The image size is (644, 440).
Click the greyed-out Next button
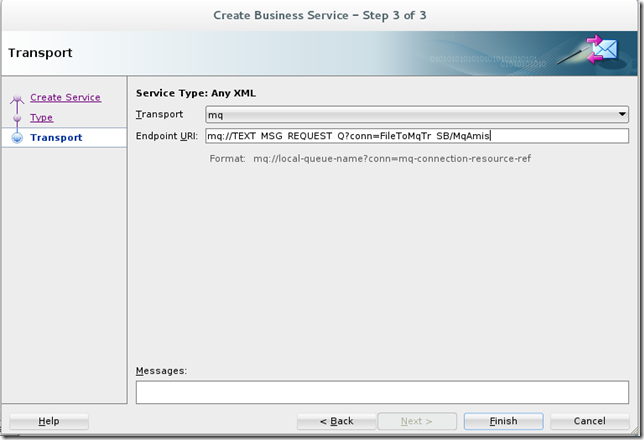(417, 421)
